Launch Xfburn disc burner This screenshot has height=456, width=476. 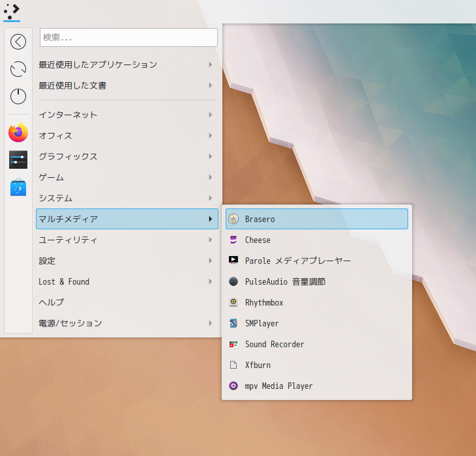317,365
